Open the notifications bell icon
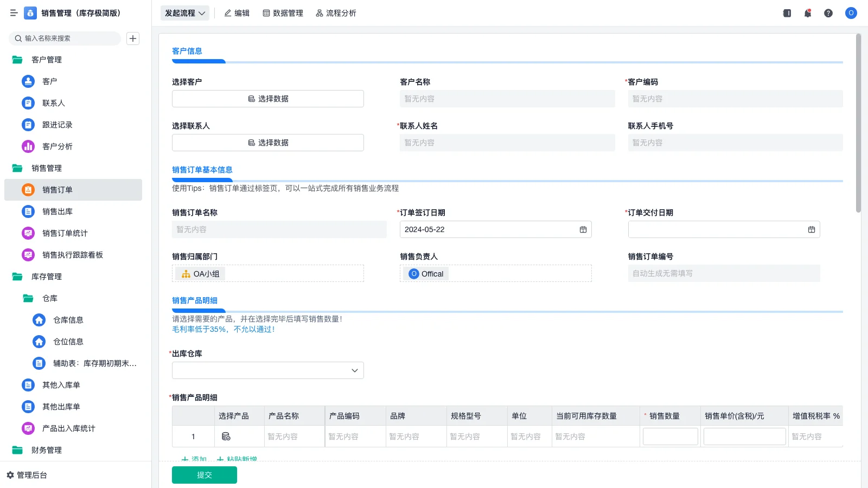This screenshot has height=488, width=868. (807, 13)
